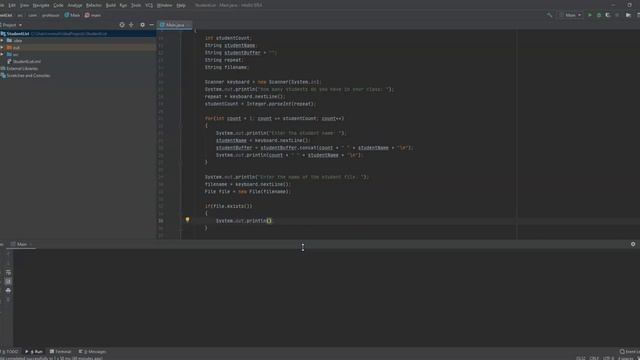The width and height of the screenshot is (640, 360).
Task: Click the 'File file = new File(filename)' line
Action: pos(248,191)
